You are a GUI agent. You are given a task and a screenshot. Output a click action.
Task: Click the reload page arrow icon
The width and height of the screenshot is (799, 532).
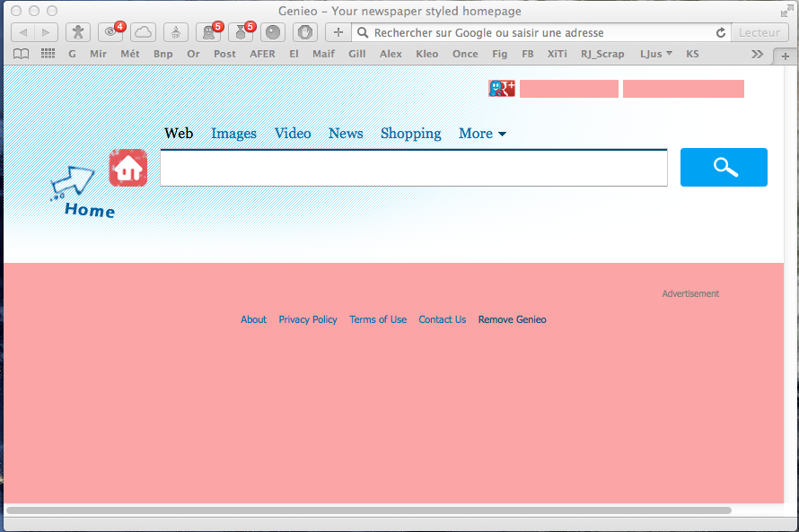click(720, 32)
